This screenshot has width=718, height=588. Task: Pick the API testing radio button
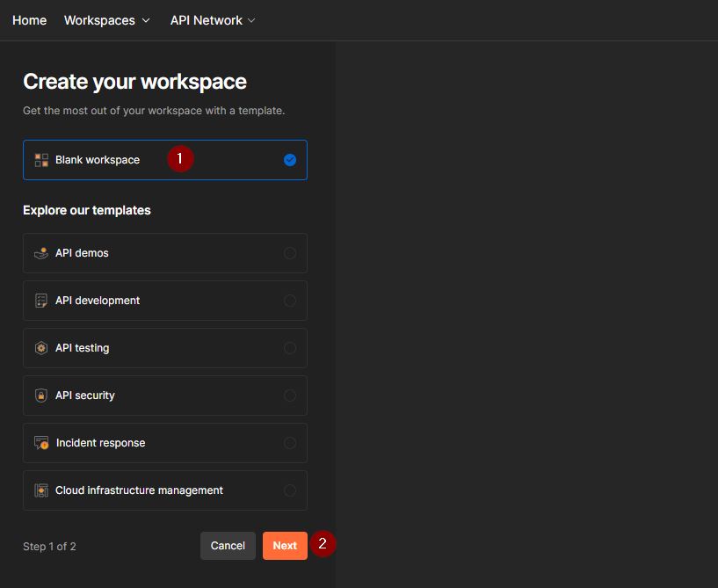coord(290,348)
